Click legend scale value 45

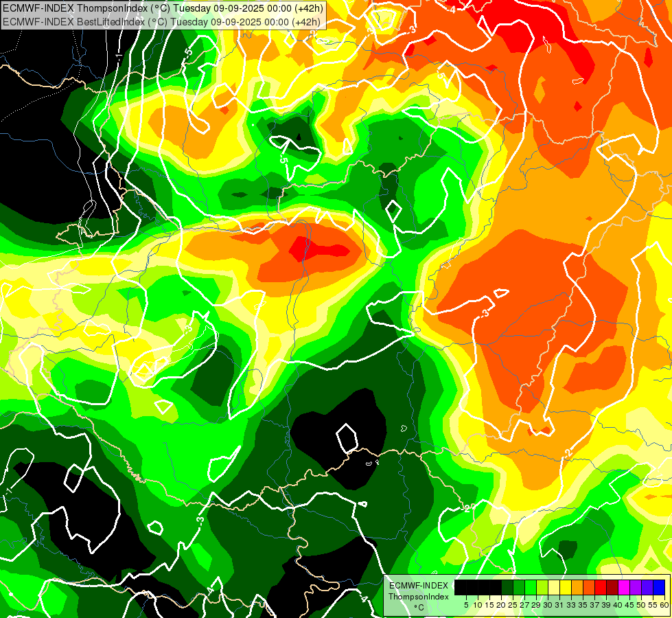pos(629,605)
